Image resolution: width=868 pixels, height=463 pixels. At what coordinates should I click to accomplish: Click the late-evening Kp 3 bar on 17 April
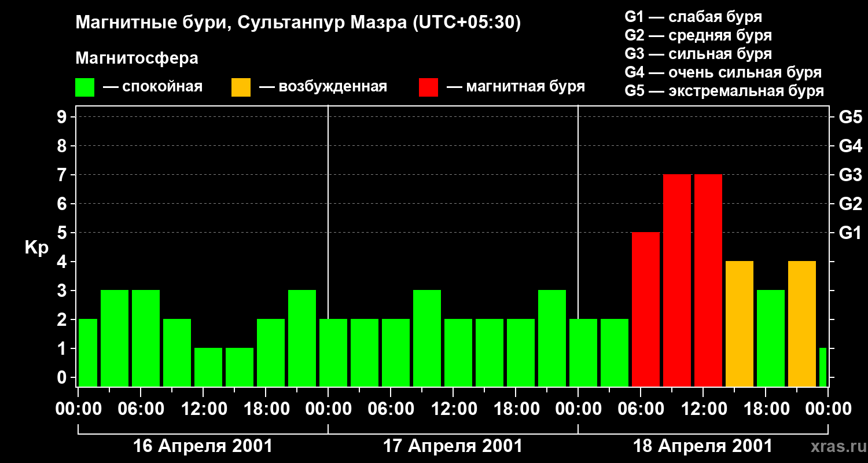click(x=552, y=338)
